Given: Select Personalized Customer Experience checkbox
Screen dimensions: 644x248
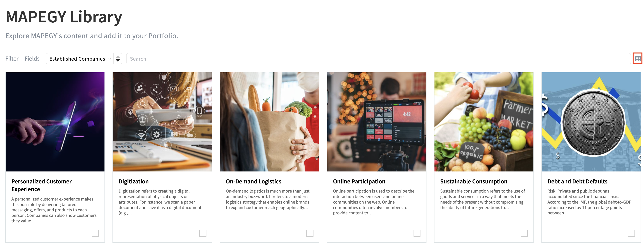Looking at the screenshot, I should (x=95, y=233).
